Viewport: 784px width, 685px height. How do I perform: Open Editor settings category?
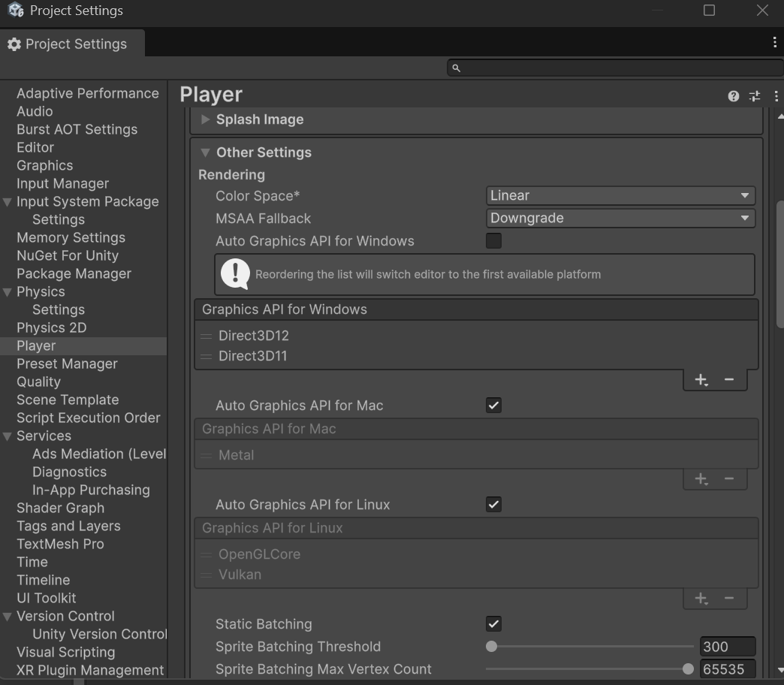[x=35, y=147]
